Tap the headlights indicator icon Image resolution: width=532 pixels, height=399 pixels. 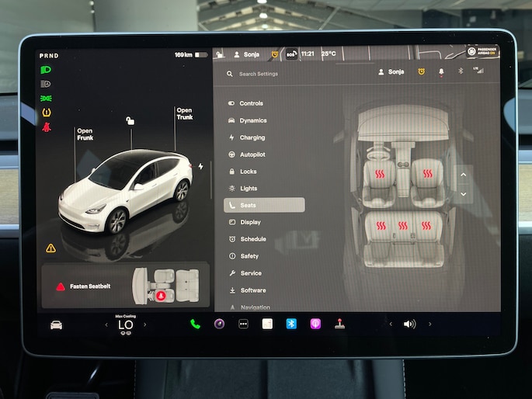click(x=46, y=70)
